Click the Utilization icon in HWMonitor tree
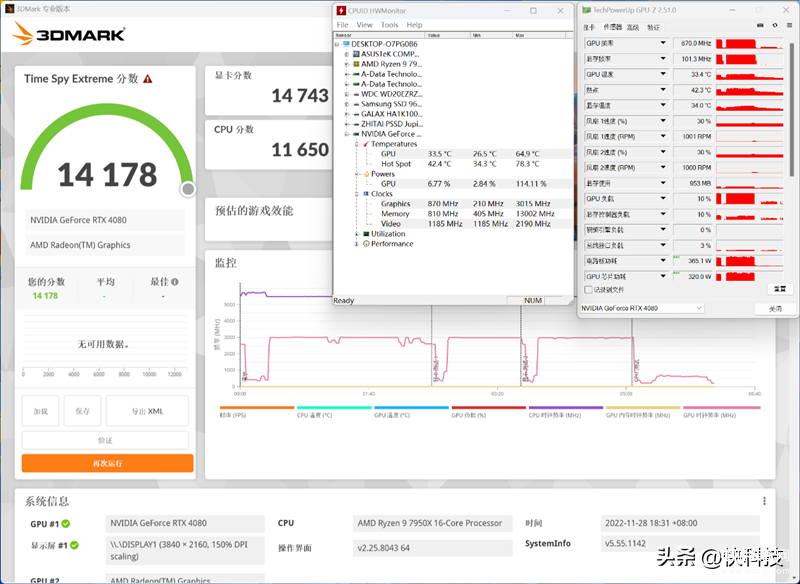The height and width of the screenshot is (584, 800). click(x=366, y=234)
